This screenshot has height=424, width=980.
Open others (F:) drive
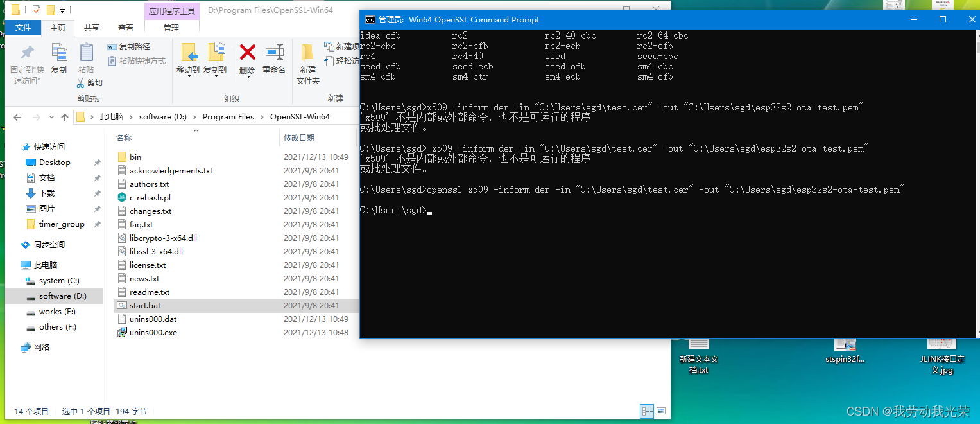coord(57,327)
